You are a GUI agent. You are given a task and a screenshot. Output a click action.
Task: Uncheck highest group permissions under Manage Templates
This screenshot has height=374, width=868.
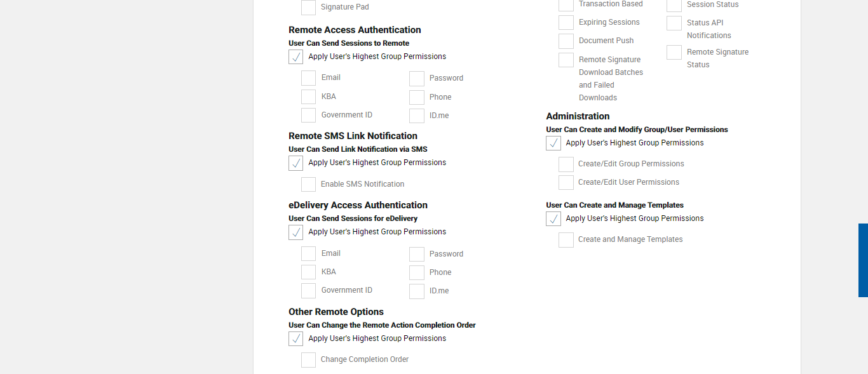point(553,219)
